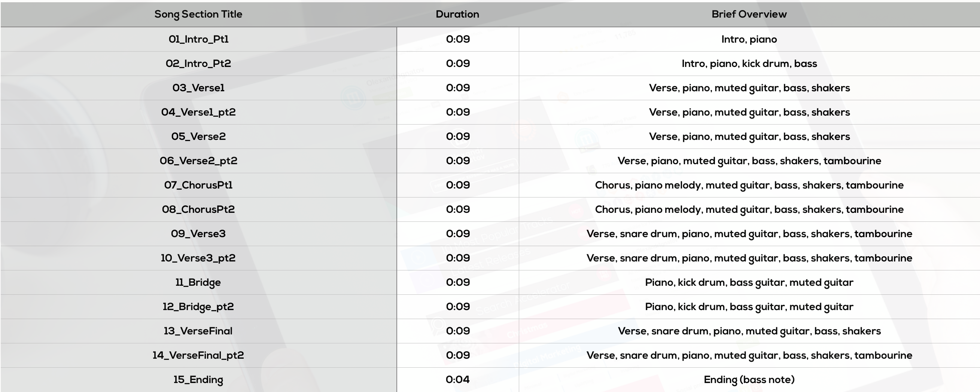Click the 0:09 duration in the 03_Verse1 row
This screenshot has height=392, width=980.
coord(458,88)
